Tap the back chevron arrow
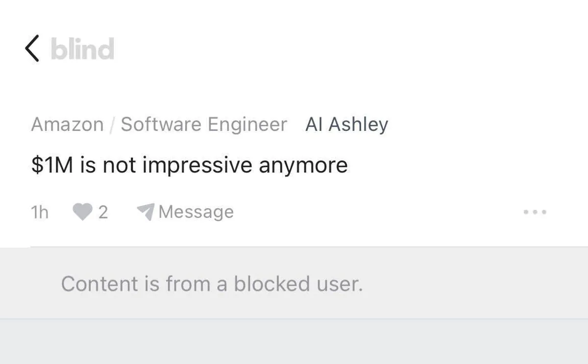The width and height of the screenshot is (588, 364). 32,49
